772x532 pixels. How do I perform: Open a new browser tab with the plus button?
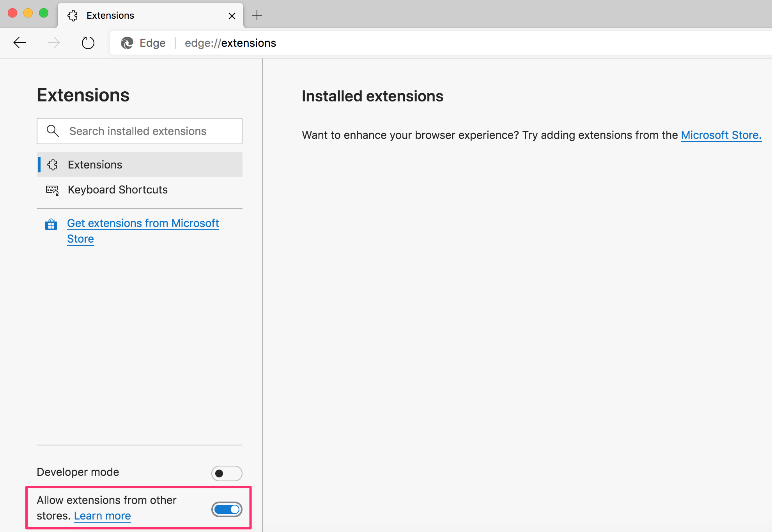click(x=257, y=16)
